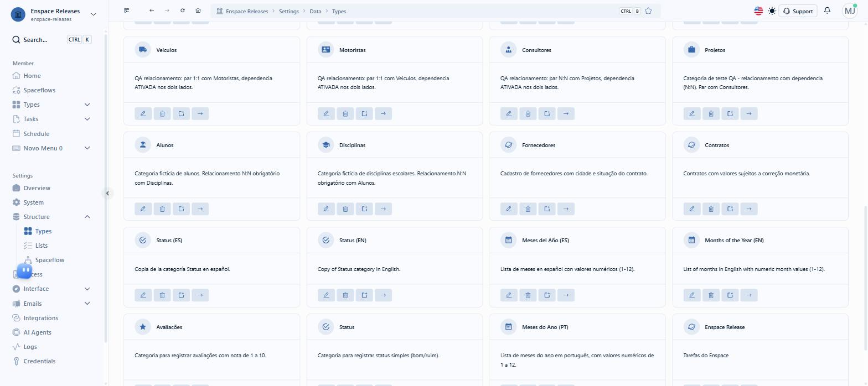
Task: Expand the Interface section
Action: [x=87, y=289]
